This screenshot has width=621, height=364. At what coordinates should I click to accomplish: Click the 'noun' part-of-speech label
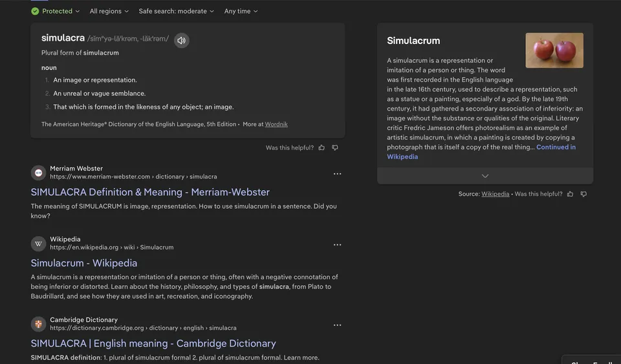point(49,68)
